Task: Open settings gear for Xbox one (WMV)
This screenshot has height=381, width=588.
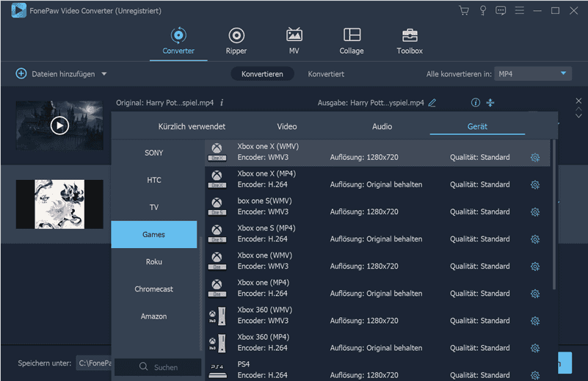Action: point(534,266)
